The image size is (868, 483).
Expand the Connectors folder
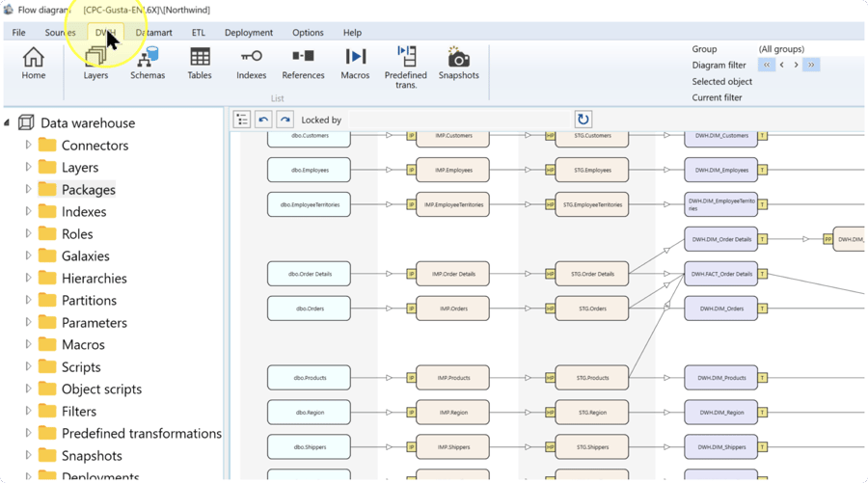[x=28, y=145]
